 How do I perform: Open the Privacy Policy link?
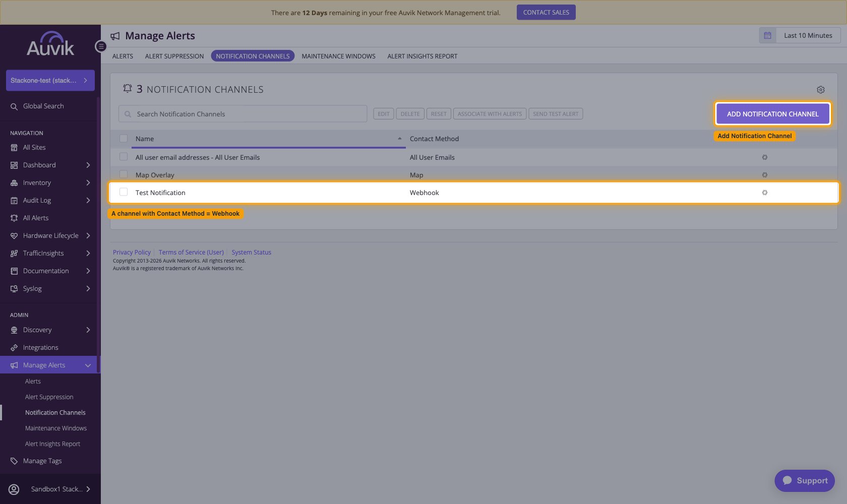[x=132, y=253]
